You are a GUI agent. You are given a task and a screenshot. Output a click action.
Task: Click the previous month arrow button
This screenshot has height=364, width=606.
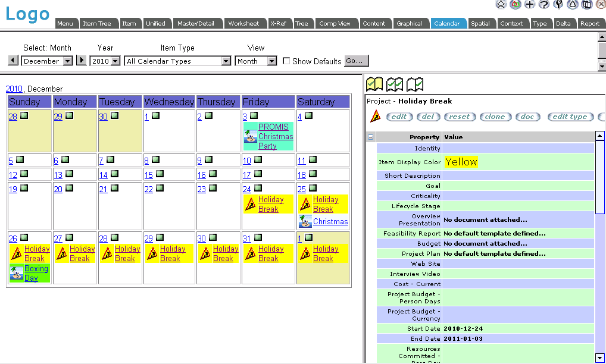[x=13, y=61]
